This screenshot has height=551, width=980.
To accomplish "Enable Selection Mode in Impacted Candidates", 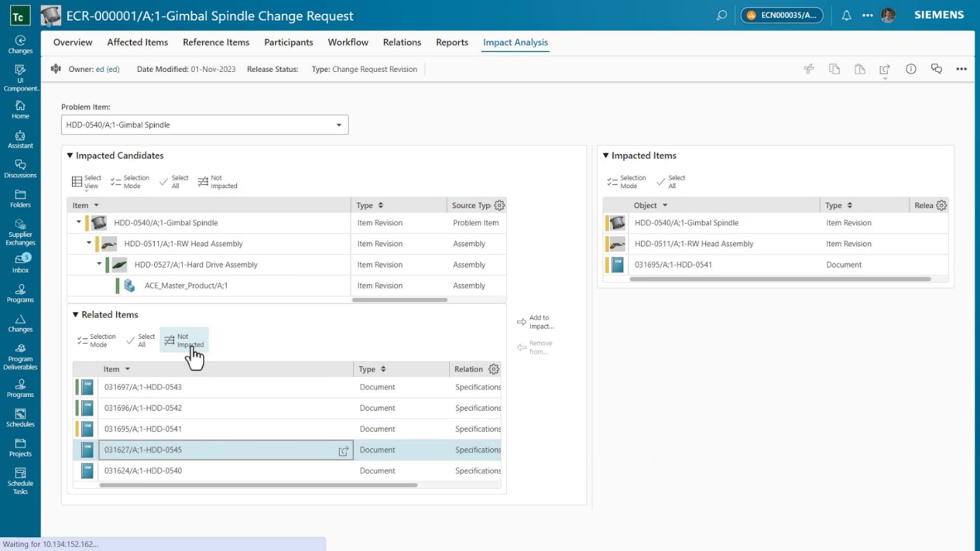I will tap(129, 181).
